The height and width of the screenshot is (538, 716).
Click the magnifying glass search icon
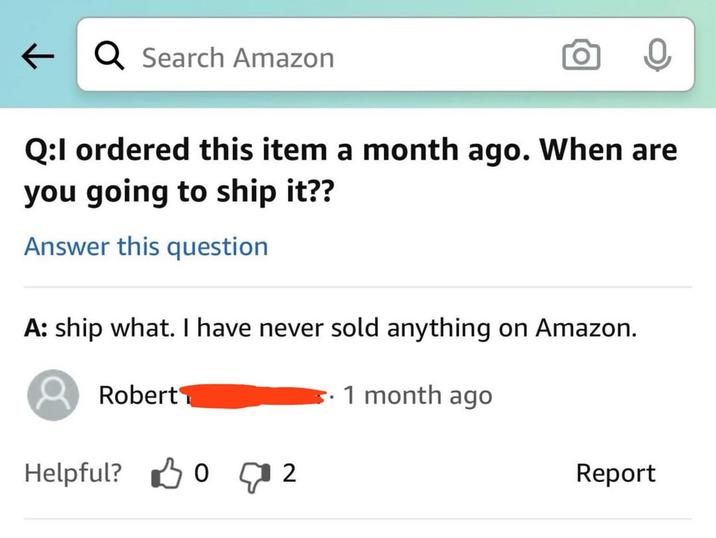click(x=110, y=57)
